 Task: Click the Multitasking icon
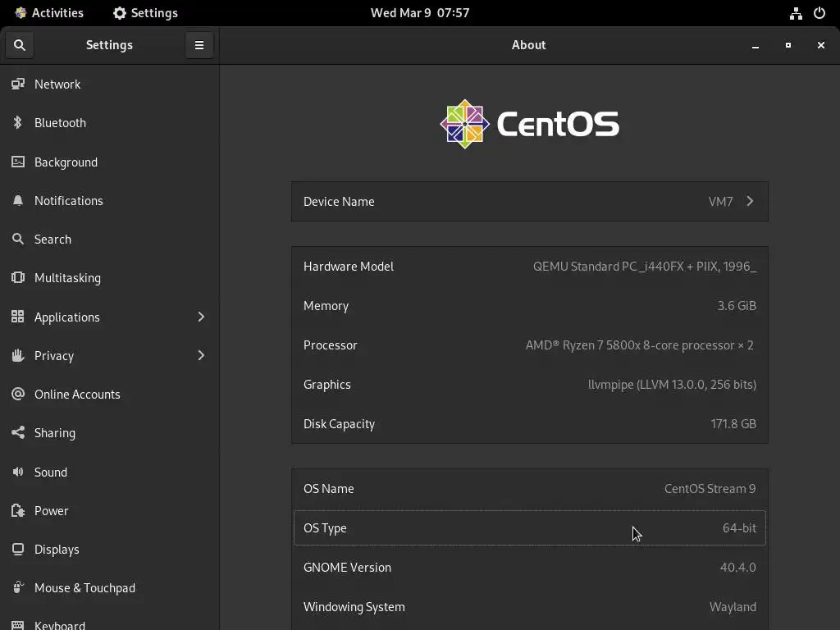coord(18,277)
